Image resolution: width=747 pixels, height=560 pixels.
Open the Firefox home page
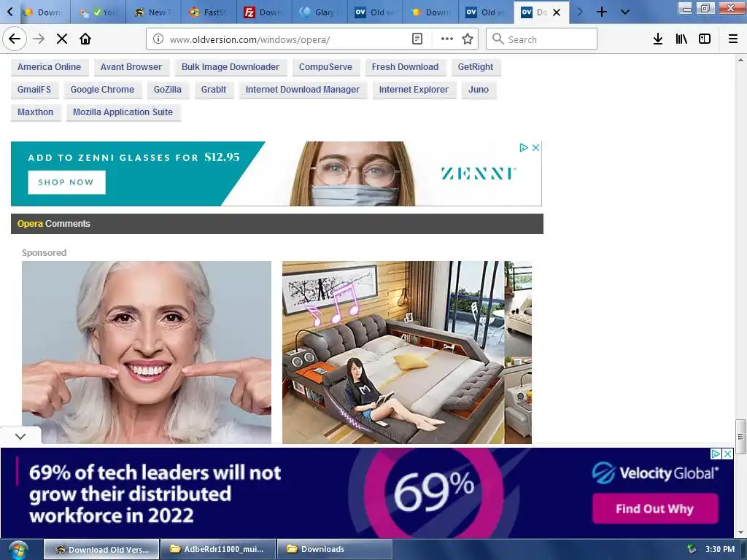point(85,39)
